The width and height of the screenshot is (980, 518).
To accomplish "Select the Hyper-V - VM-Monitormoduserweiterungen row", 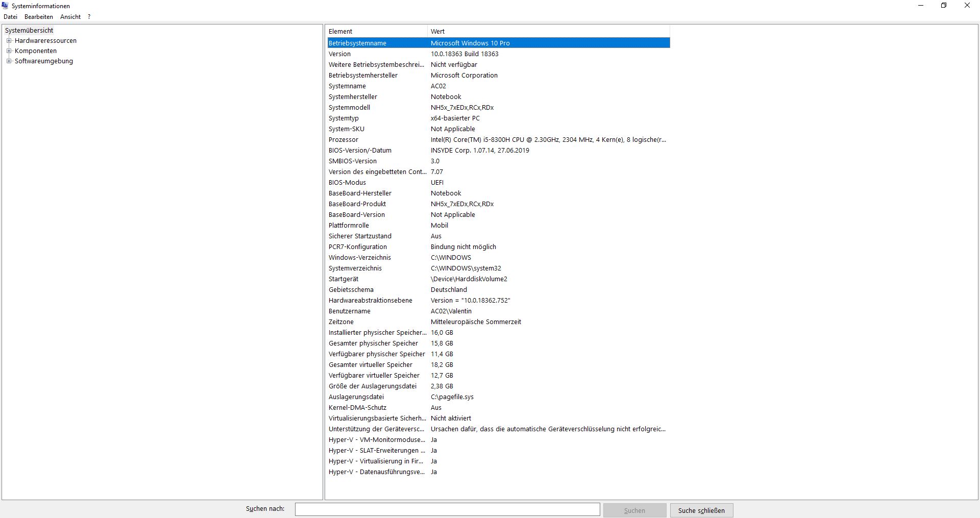I will click(499, 440).
